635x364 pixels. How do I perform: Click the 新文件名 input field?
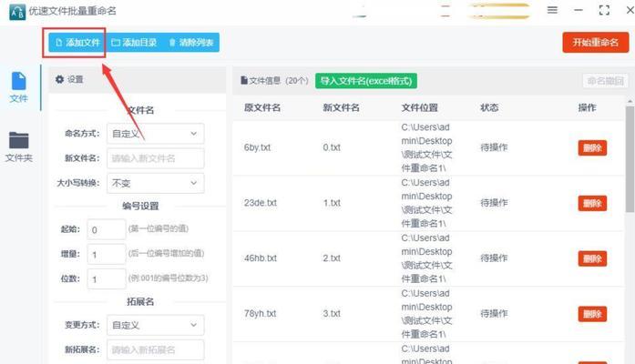coord(156,158)
